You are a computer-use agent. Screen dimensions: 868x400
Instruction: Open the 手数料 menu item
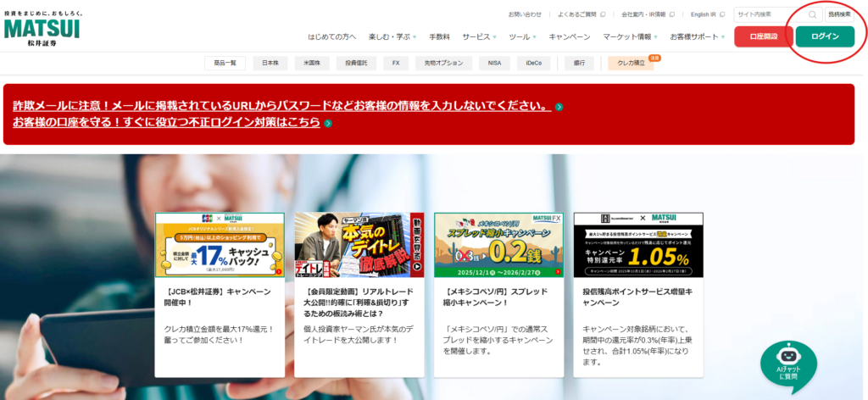pos(439,37)
